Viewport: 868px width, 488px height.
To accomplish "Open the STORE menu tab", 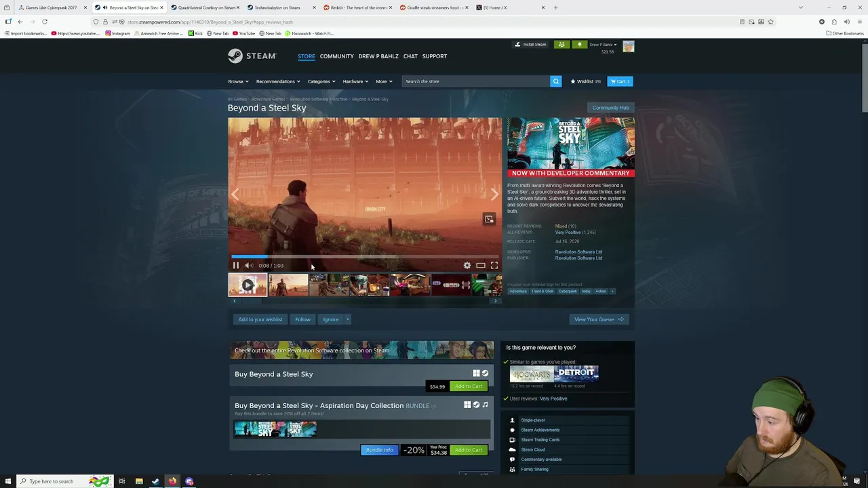I will point(307,56).
